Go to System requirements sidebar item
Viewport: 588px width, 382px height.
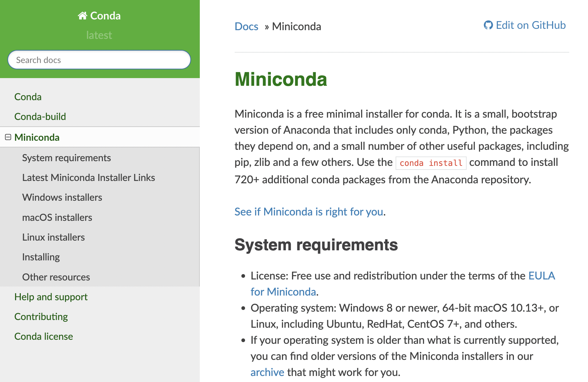pos(66,158)
